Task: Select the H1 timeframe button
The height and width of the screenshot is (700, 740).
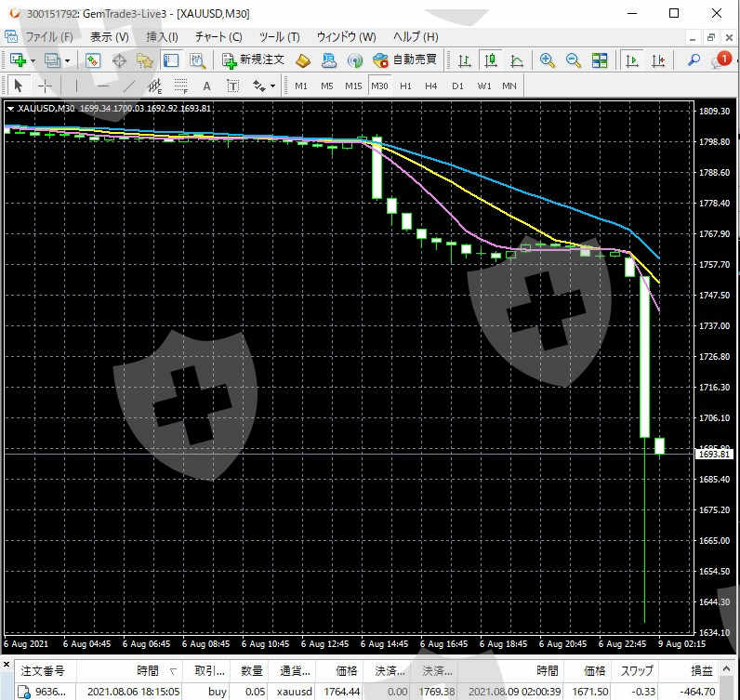Action: pos(405,86)
